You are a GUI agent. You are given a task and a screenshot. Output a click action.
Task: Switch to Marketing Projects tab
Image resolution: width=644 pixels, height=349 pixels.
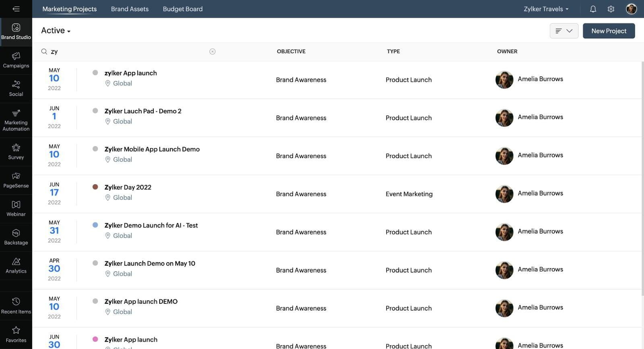70,9
